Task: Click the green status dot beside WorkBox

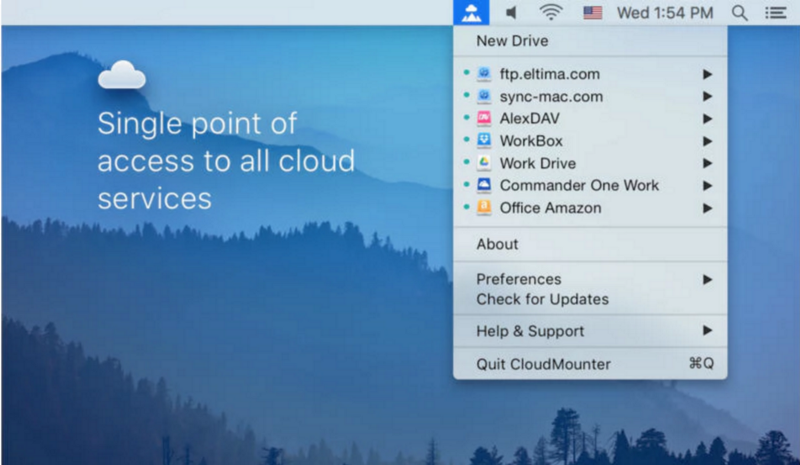Action: (x=466, y=139)
